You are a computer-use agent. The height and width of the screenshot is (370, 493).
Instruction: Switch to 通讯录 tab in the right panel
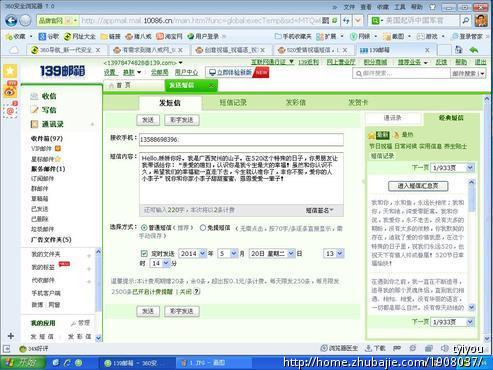click(x=393, y=118)
